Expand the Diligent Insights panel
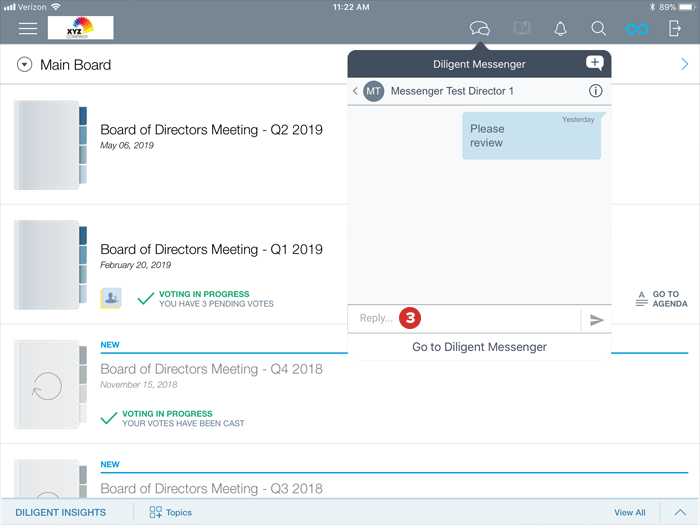Screen dimensions: 700x525 [x=679, y=512]
